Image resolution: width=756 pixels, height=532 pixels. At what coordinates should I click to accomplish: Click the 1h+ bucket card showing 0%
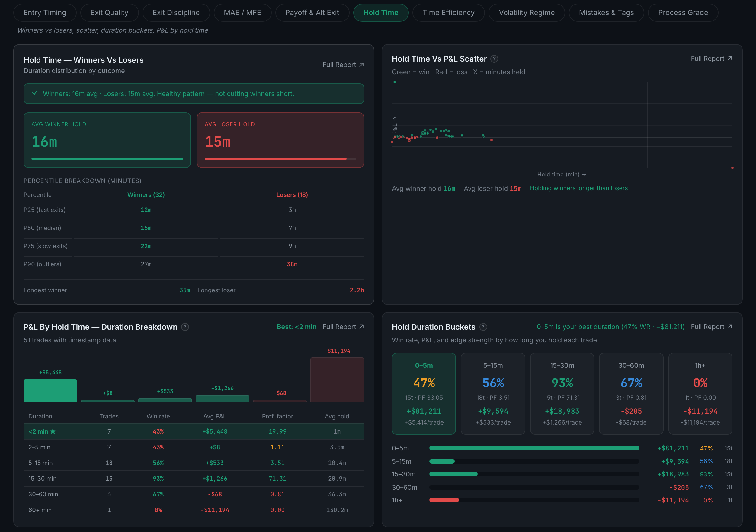point(700,394)
